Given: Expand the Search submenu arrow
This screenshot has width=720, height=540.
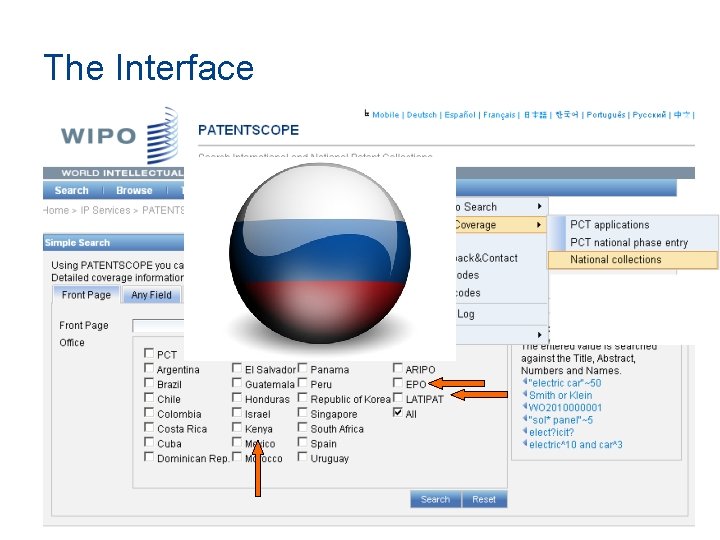Looking at the screenshot, I should tap(540, 207).
